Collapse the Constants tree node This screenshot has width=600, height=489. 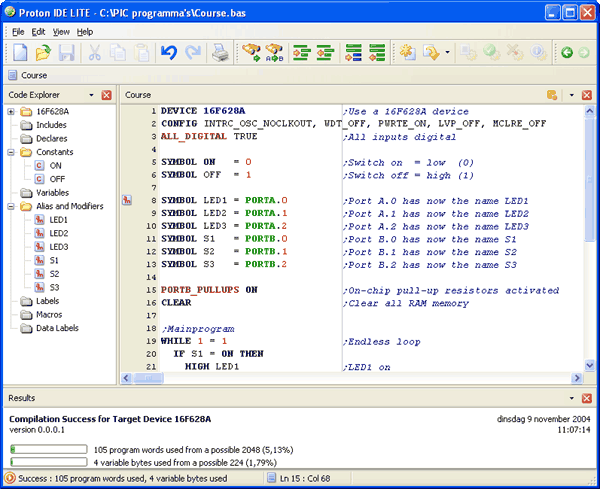tap(11, 152)
